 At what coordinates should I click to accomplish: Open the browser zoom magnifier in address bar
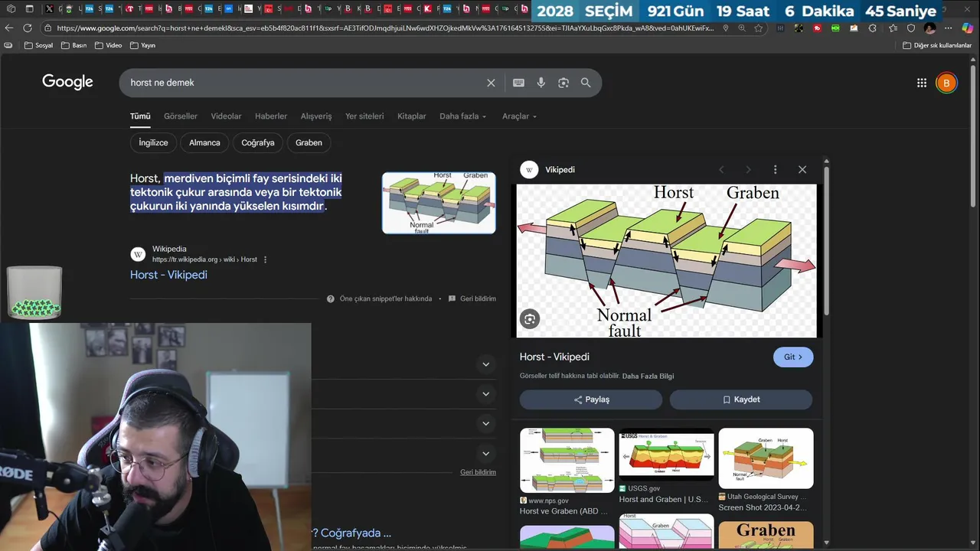[x=742, y=28]
